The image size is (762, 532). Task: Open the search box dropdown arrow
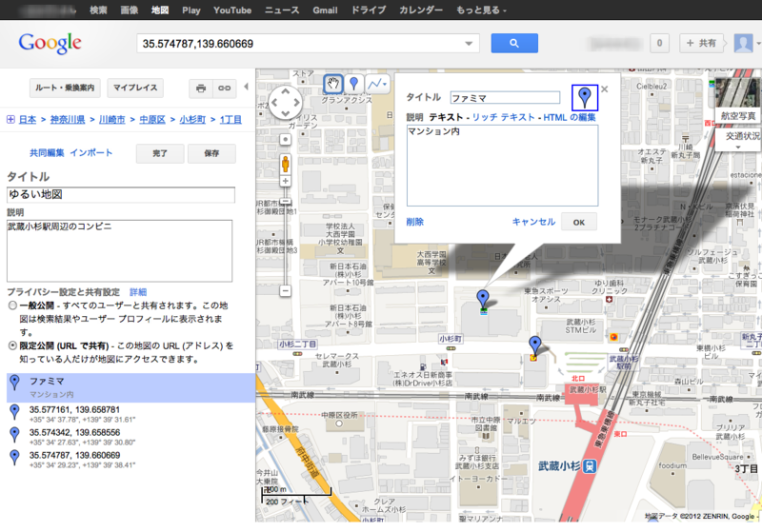(x=469, y=44)
